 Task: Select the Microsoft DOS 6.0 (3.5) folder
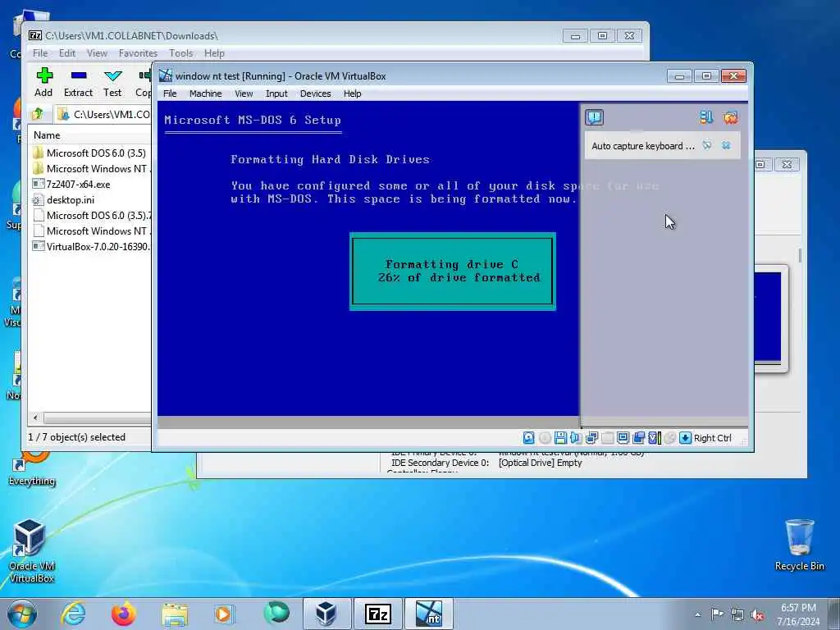click(90, 153)
